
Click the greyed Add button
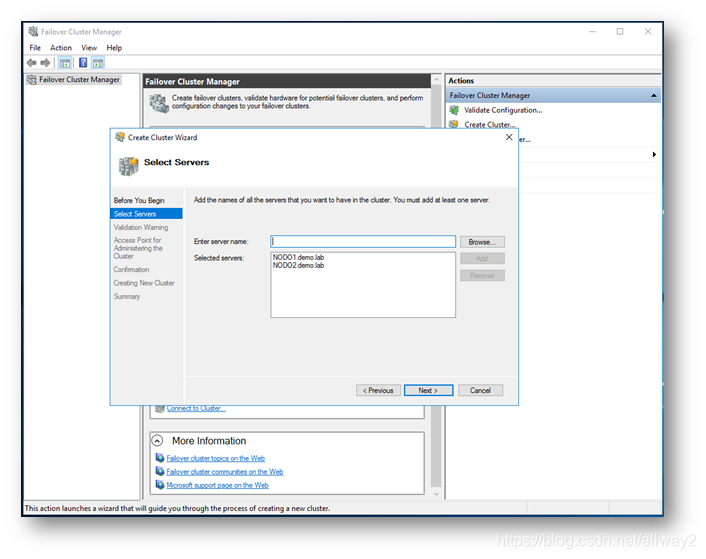[x=482, y=258]
